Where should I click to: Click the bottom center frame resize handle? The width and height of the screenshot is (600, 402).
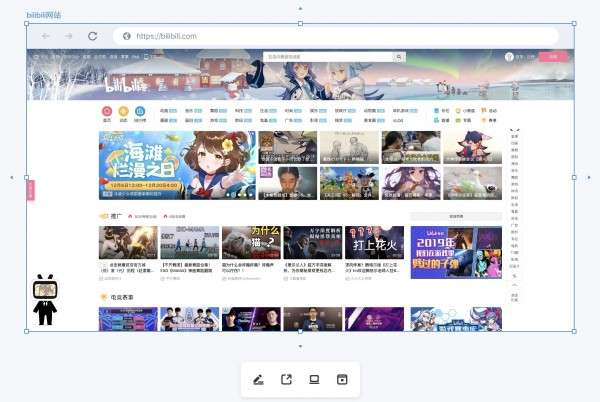click(x=300, y=332)
